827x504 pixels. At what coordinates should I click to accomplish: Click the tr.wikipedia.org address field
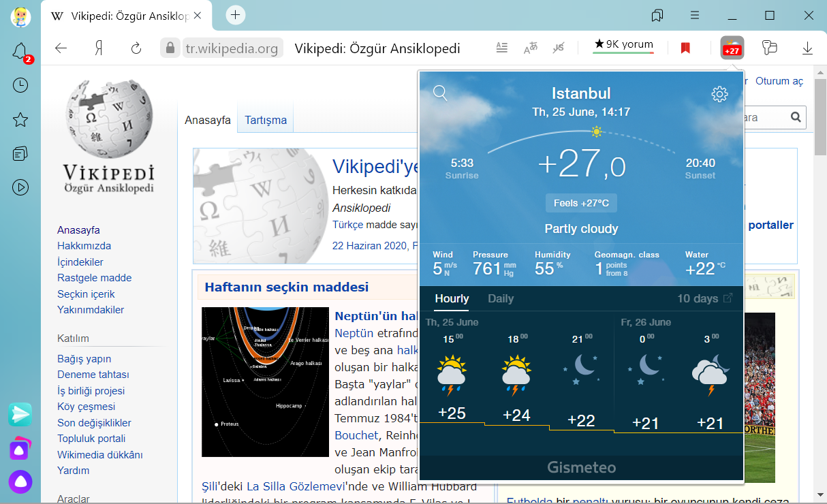point(232,48)
